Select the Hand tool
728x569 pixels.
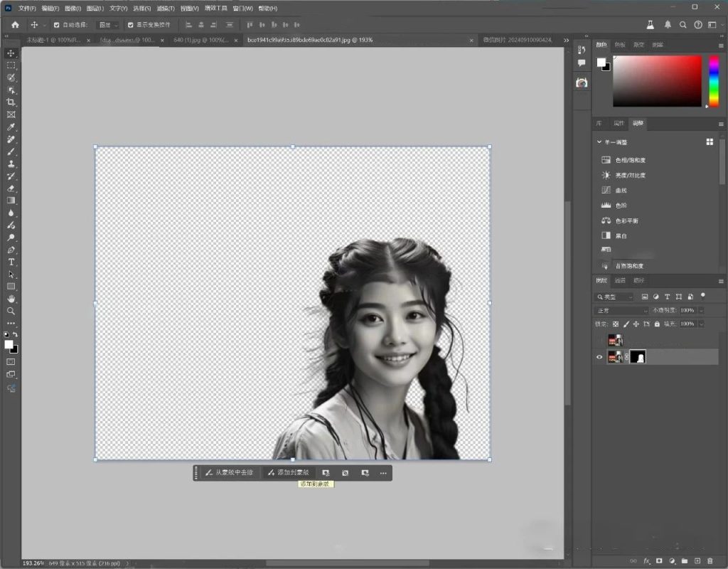tap(11, 299)
